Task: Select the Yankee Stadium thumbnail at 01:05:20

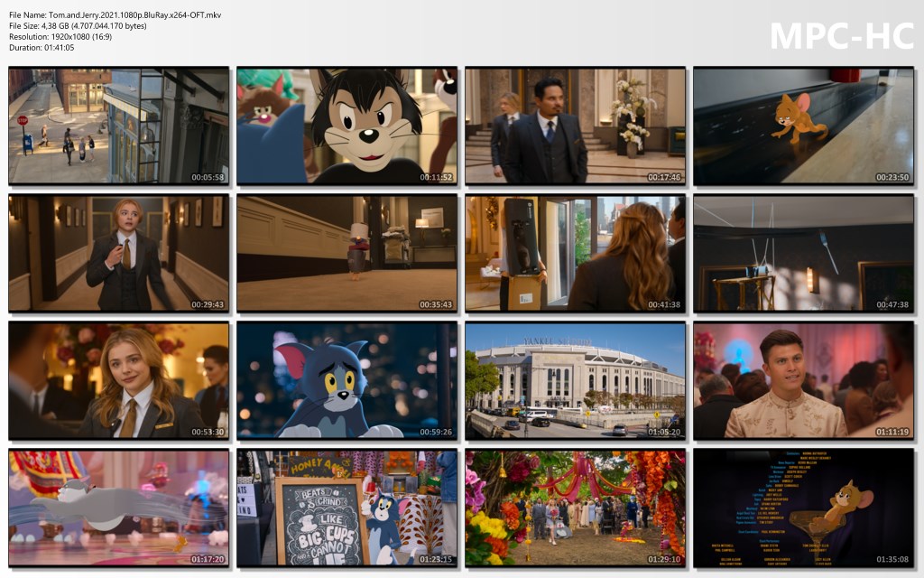Action: [x=575, y=380]
